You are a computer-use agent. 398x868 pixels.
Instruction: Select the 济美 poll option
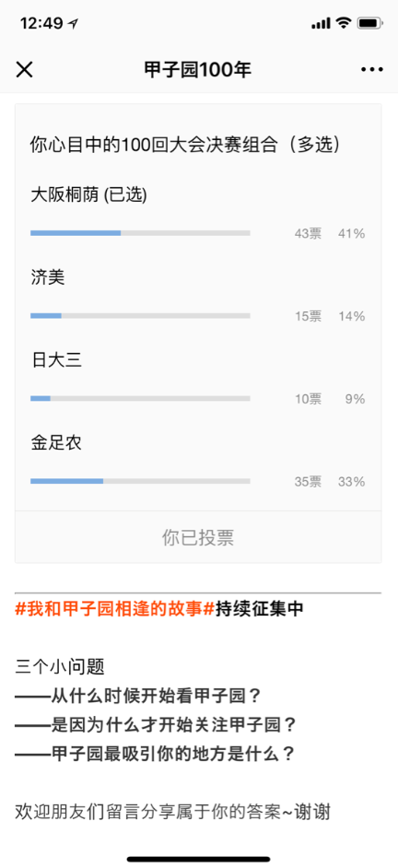click(197, 298)
